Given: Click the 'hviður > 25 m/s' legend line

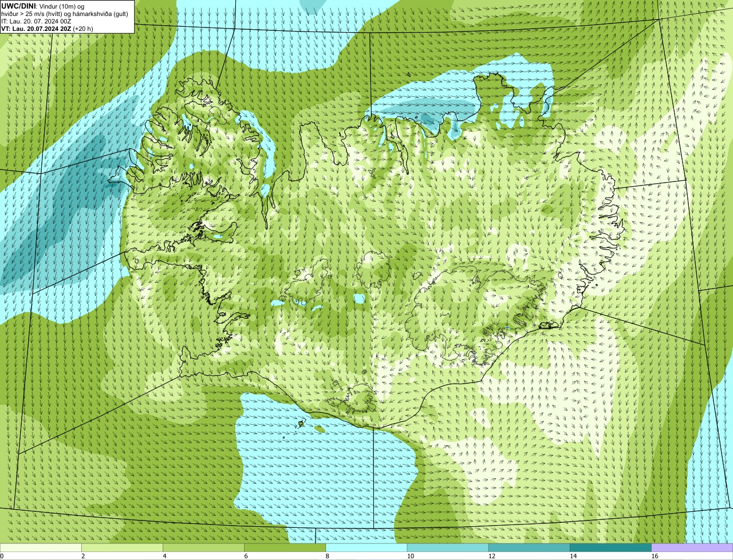Looking at the screenshot, I should 65,14.
